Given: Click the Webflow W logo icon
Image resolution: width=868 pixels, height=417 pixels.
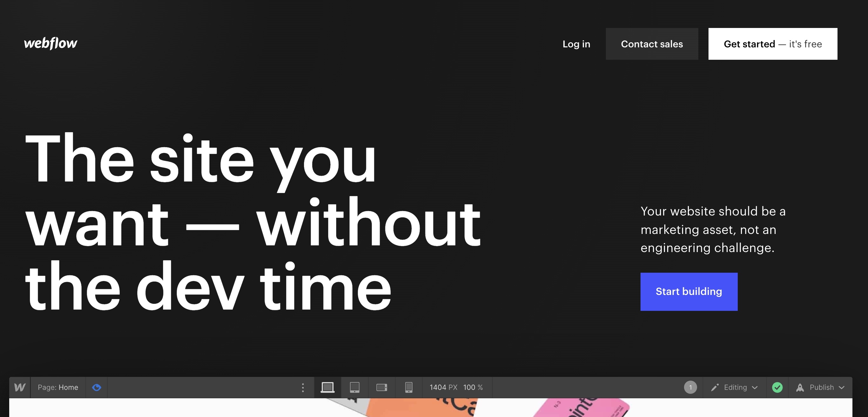Looking at the screenshot, I should coord(20,387).
